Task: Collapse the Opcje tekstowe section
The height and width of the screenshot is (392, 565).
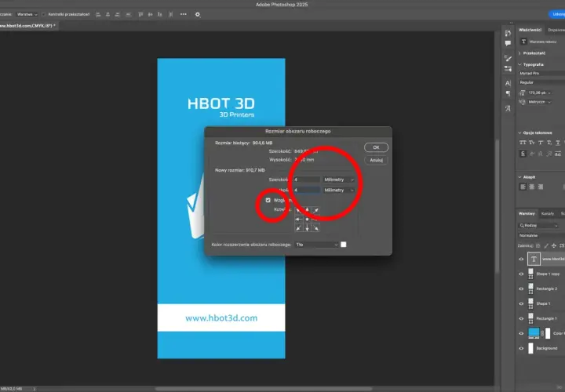Action: click(x=519, y=132)
